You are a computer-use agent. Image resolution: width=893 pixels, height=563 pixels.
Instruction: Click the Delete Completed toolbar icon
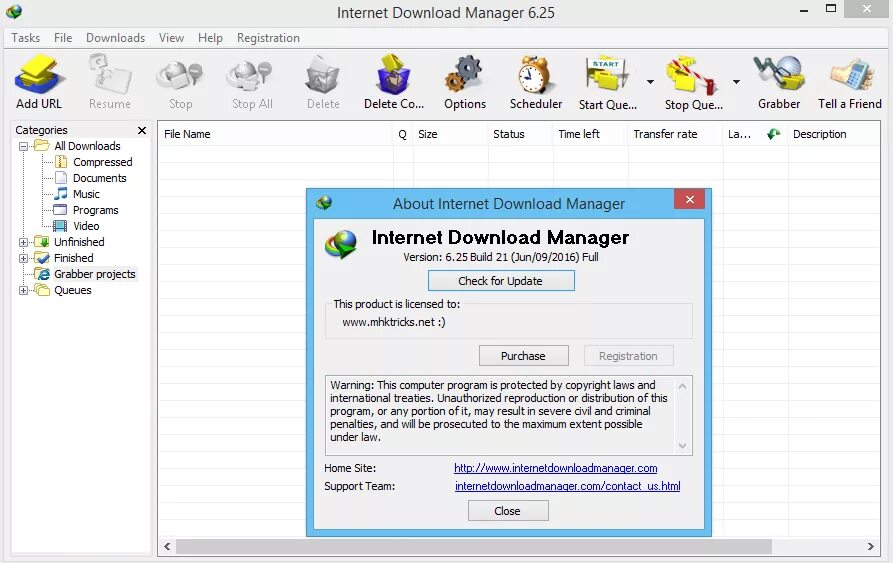394,81
